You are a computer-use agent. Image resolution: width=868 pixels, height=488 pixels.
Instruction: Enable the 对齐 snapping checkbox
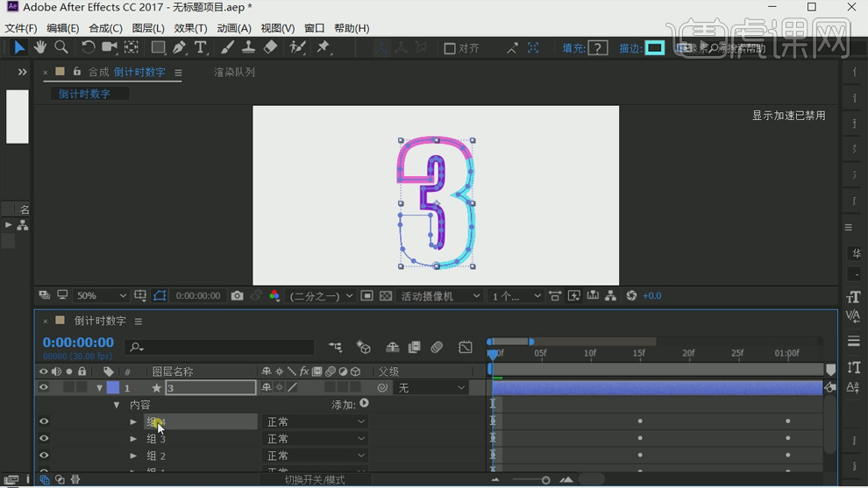450,48
